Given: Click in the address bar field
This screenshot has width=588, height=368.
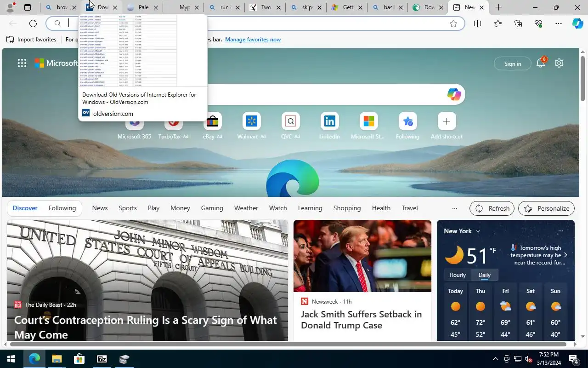Looking at the screenshot, I should [x=255, y=23].
